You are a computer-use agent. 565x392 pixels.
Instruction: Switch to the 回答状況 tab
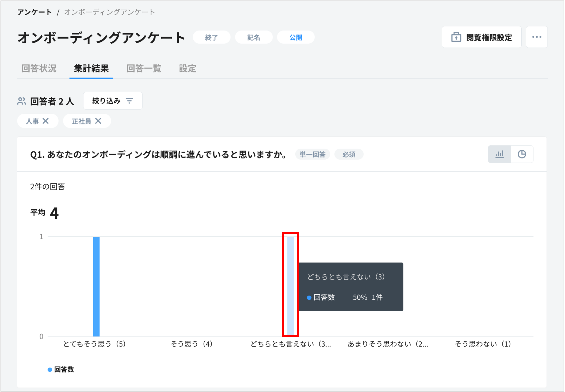39,69
